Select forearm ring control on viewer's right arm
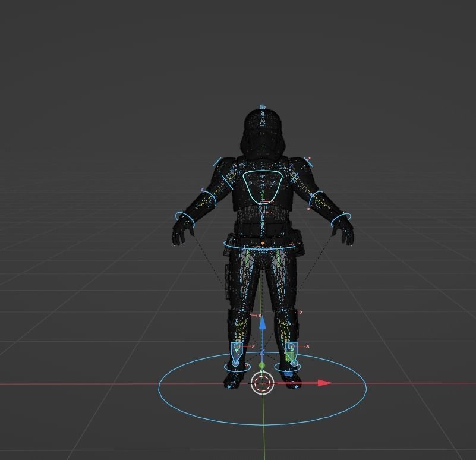This screenshot has width=476, height=460. pyautogui.click(x=317, y=199)
